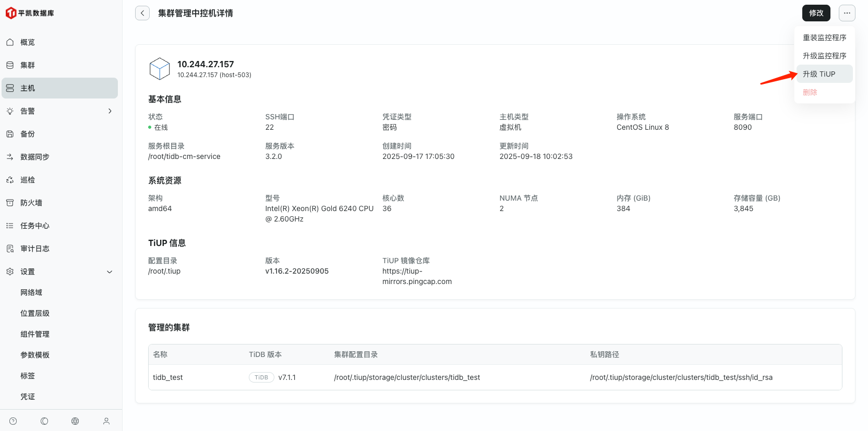Open 防火墙 firewall page
Image resolution: width=868 pixels, height=431 pixels.
pyautogui.click(x=31, y=203)
